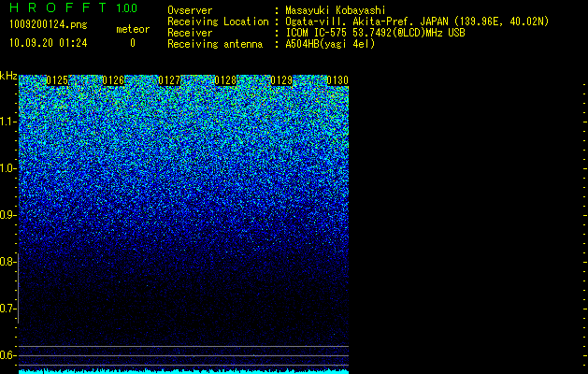Click the 0128 time marker
This screenshot has width=588, height=374.
pos(225,80)
